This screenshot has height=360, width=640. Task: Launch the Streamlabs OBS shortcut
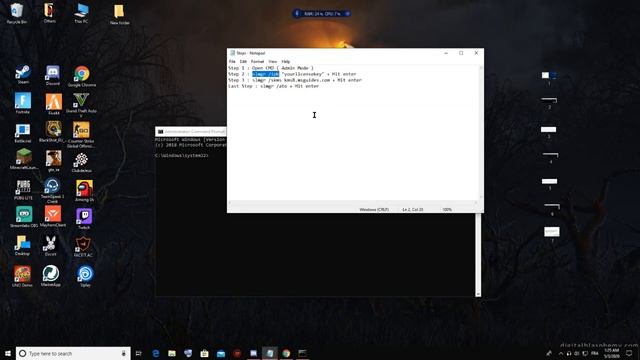24,217
